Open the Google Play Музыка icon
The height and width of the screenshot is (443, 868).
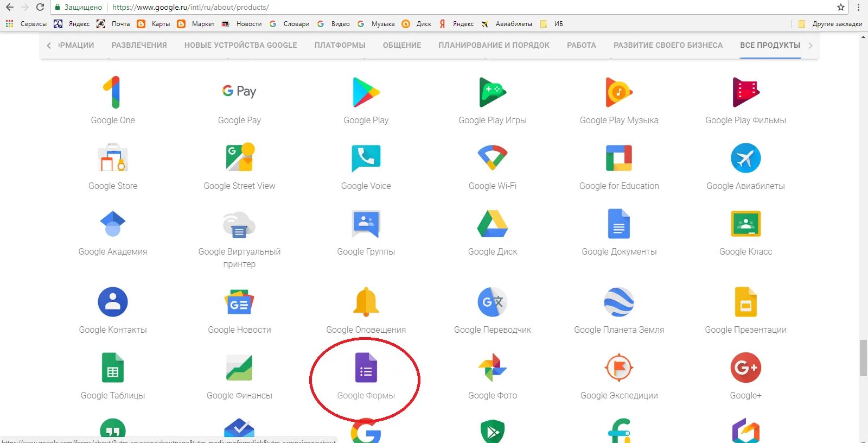point(619,92)
